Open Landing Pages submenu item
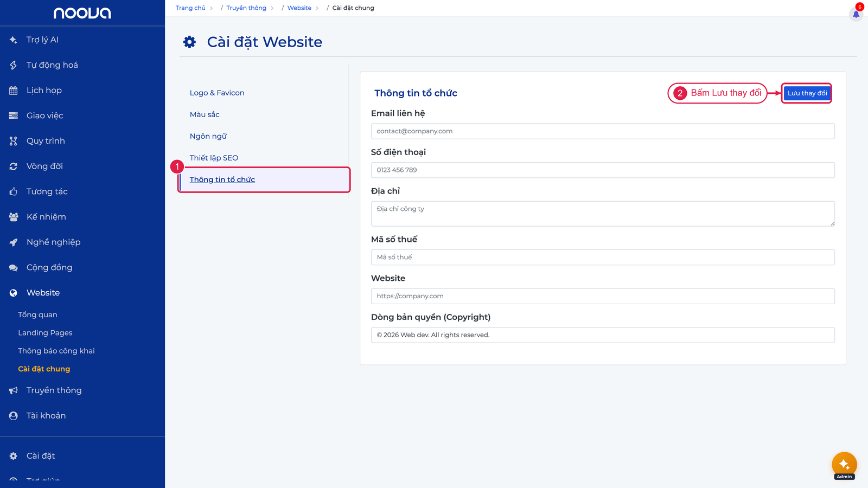The image size is (868, 488). tap(45, 333)
